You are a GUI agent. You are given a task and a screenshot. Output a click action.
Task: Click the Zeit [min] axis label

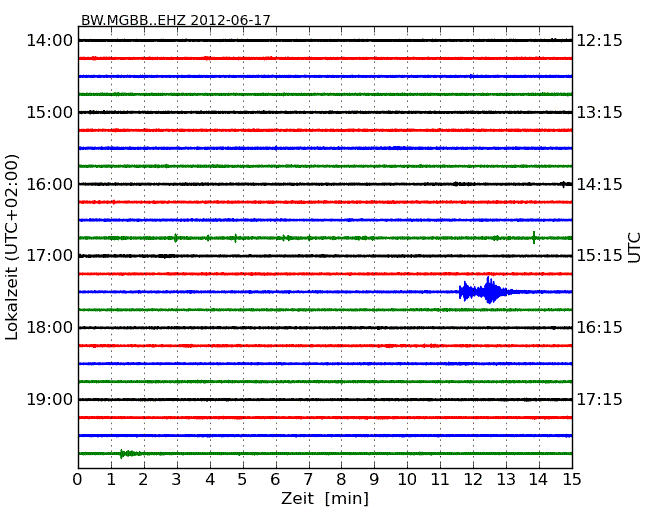coord(325,498)
